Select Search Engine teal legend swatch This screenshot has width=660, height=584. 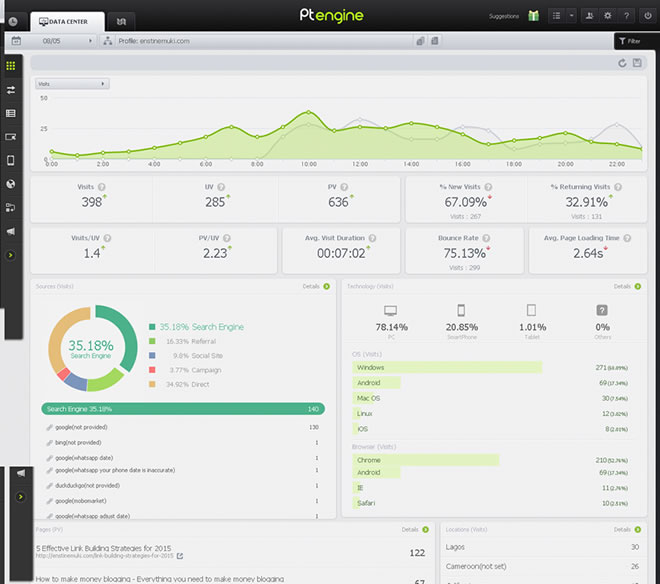point(152,327)
